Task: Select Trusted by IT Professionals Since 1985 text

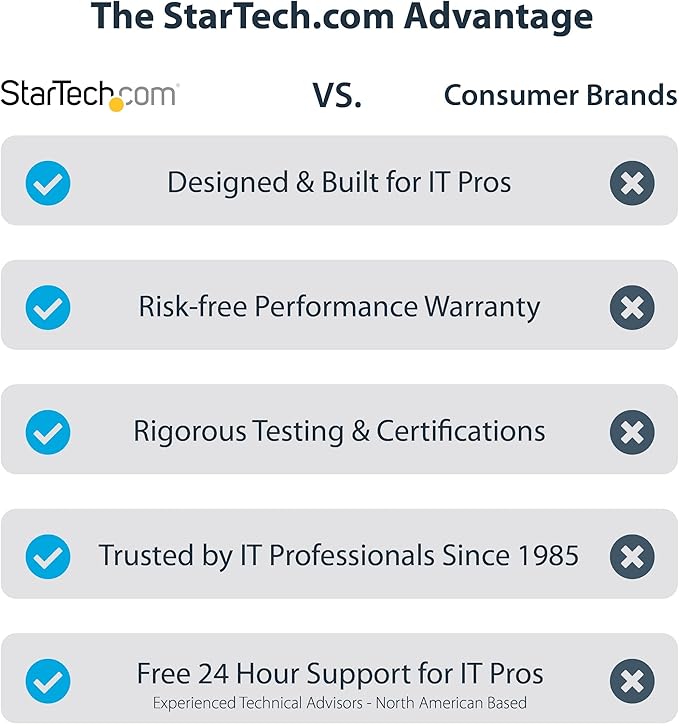Action: (x=339, y=556)
